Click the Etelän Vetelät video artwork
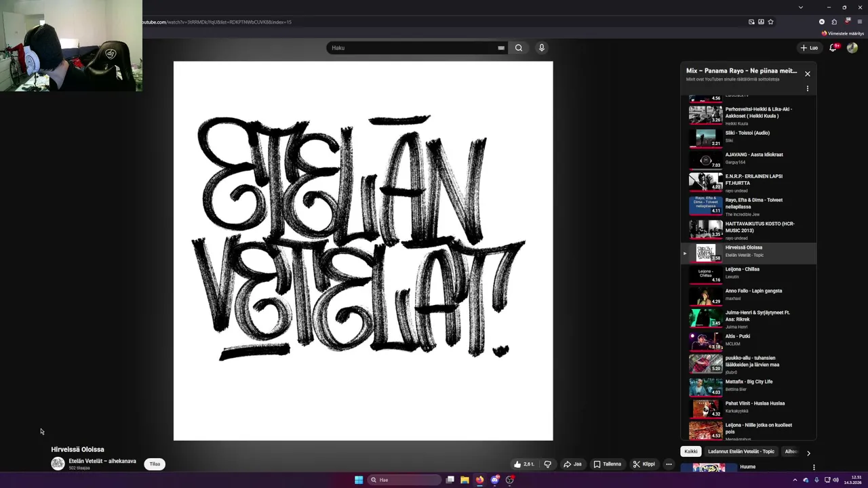868x488 pixels. coord(363,251)
